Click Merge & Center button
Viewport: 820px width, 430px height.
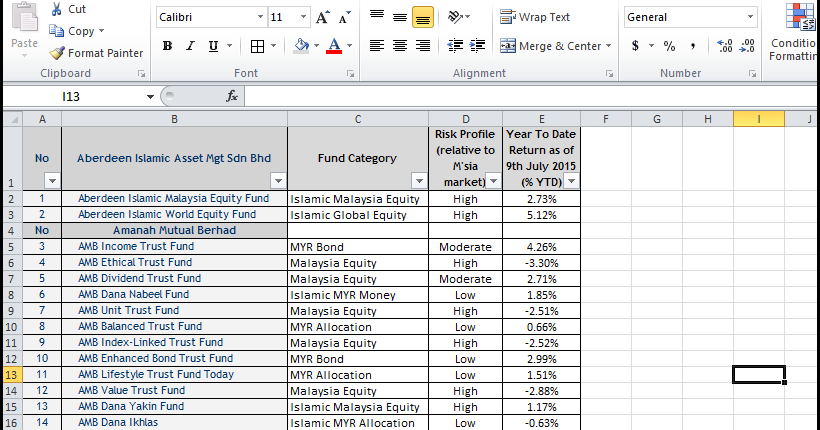pyautogui.click(x=550, y=46)
